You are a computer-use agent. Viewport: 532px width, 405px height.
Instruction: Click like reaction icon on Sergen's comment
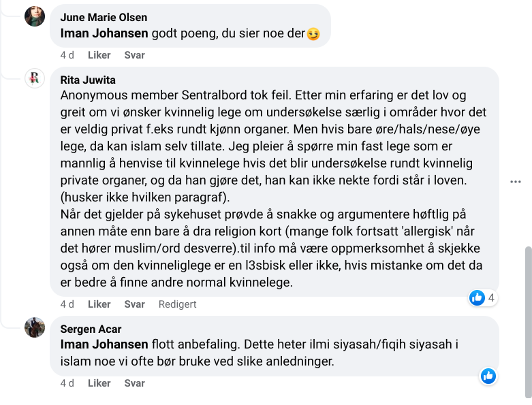[488, 376]
